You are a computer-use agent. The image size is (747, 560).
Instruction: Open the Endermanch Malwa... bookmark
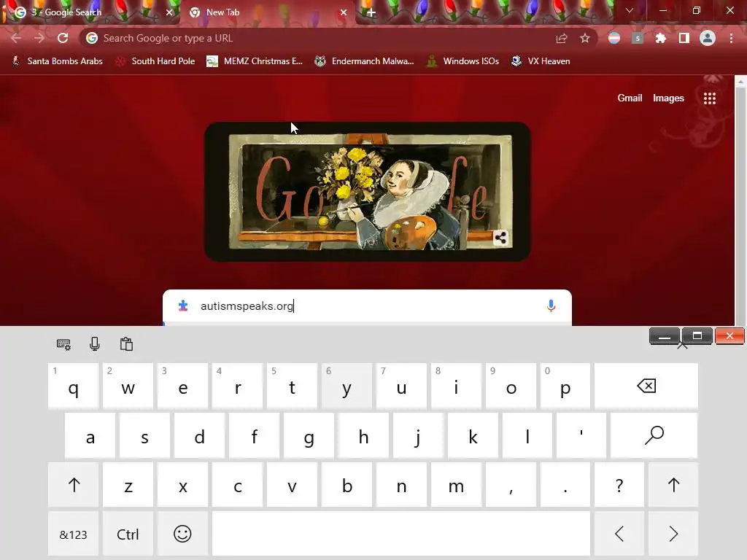[365, 61]
